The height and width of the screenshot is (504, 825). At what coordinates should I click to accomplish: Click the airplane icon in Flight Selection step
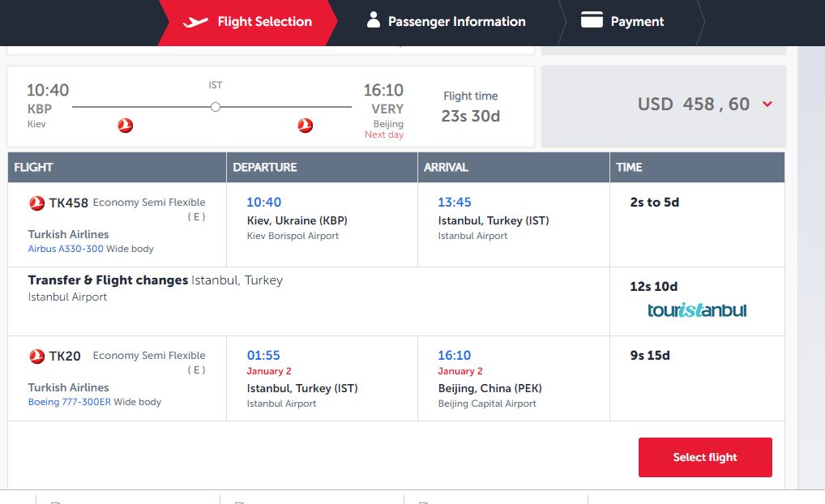pos(196,22)
